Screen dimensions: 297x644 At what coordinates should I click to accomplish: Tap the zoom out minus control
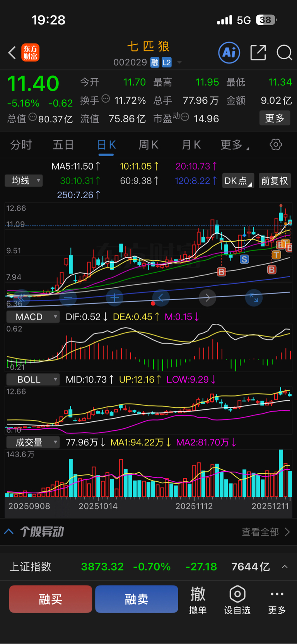[68, 298]
